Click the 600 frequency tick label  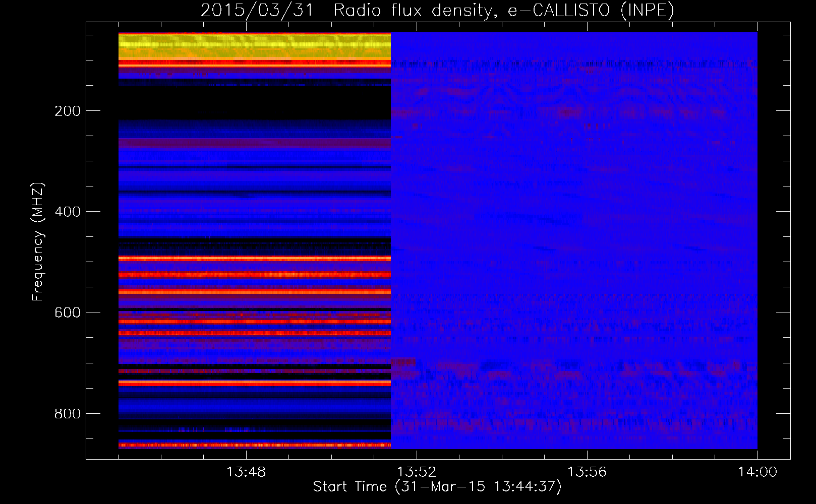click(x=68, y=312)
